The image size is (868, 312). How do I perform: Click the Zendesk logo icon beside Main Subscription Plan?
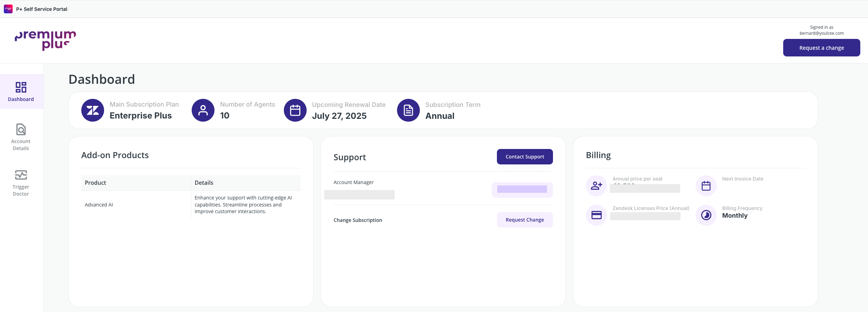coord(93,110)
